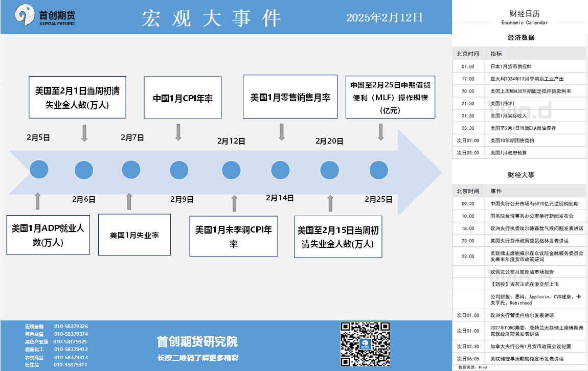The image size is (588, 371).
Task: Click the 欧洲央行管委内格尔发表讲话 row
Action: point(519,315)
